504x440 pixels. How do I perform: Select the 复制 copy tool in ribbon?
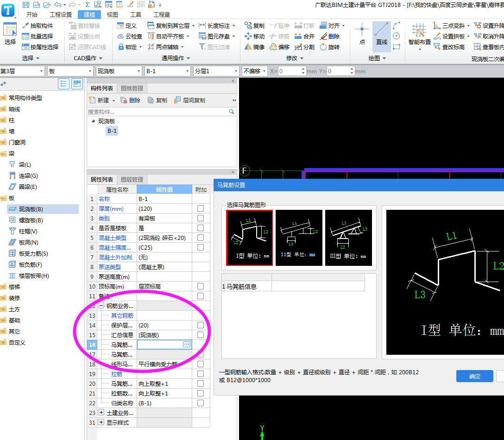[x=255, y=26]
